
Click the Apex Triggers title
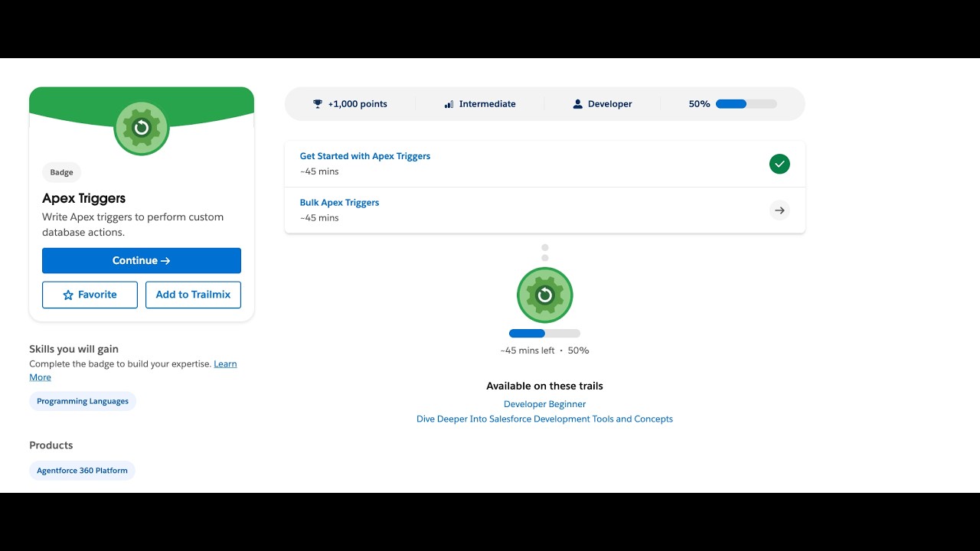[x=84, y=198]
